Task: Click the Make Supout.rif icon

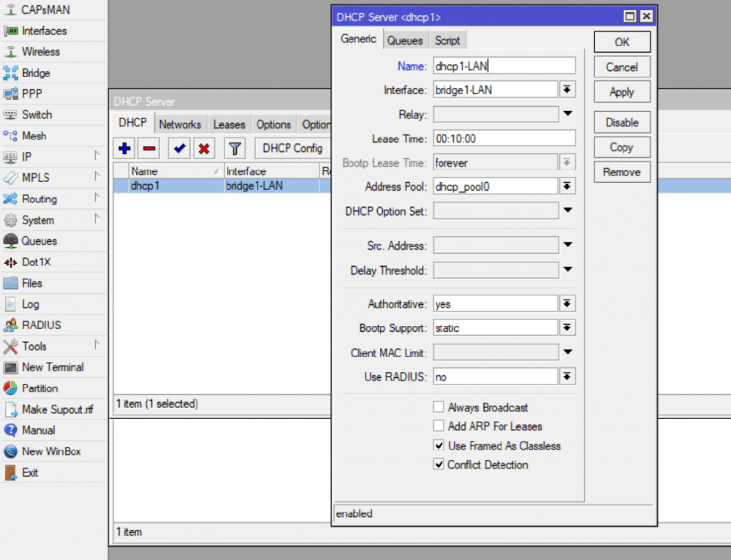Action: pos(11,409)
